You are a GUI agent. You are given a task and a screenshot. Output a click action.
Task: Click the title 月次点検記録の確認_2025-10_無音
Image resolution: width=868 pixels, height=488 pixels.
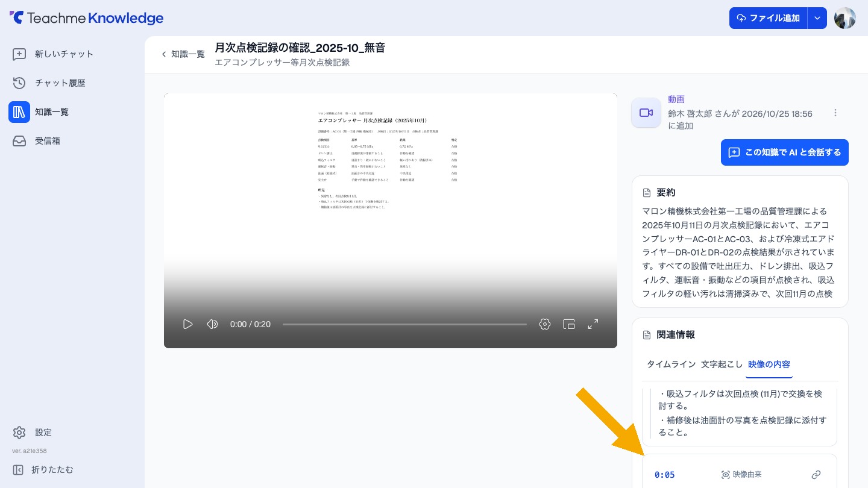(300, 48)
